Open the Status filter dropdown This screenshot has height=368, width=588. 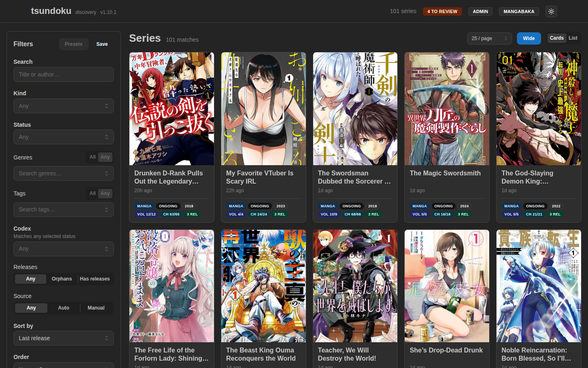tap(64, 137)
